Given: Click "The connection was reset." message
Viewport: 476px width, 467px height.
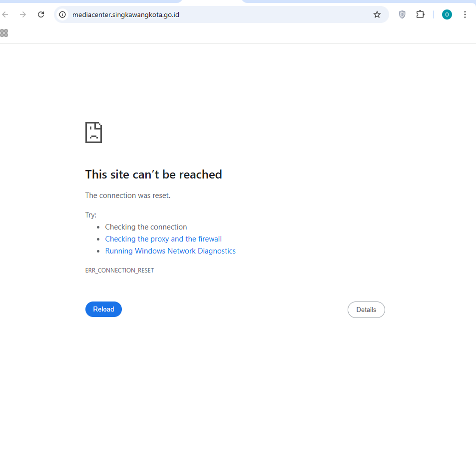Looking at the screenshot, I should (128, 195).
